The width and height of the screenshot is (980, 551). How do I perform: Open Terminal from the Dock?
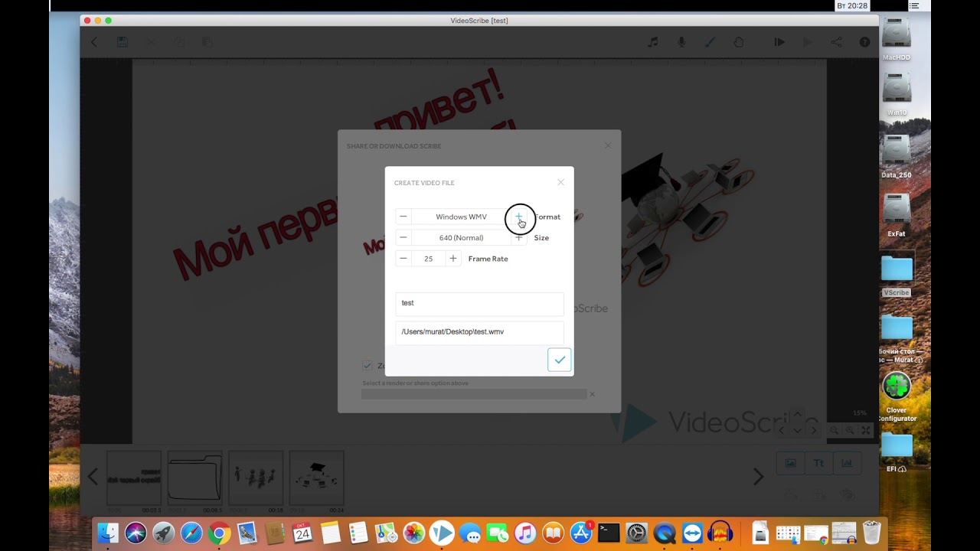(x=609, y=533)
